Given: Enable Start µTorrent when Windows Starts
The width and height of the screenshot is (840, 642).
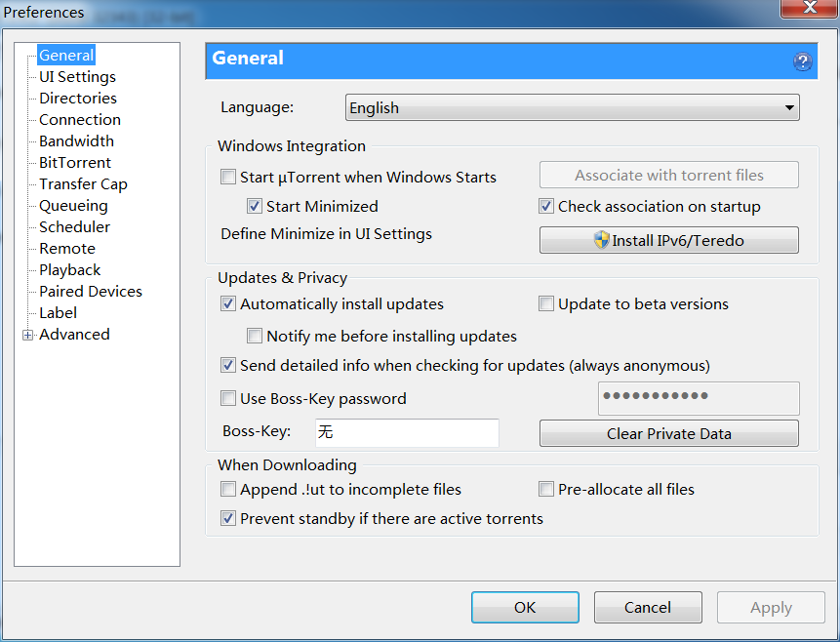Looking at the screenshot, I should [228, 178].
